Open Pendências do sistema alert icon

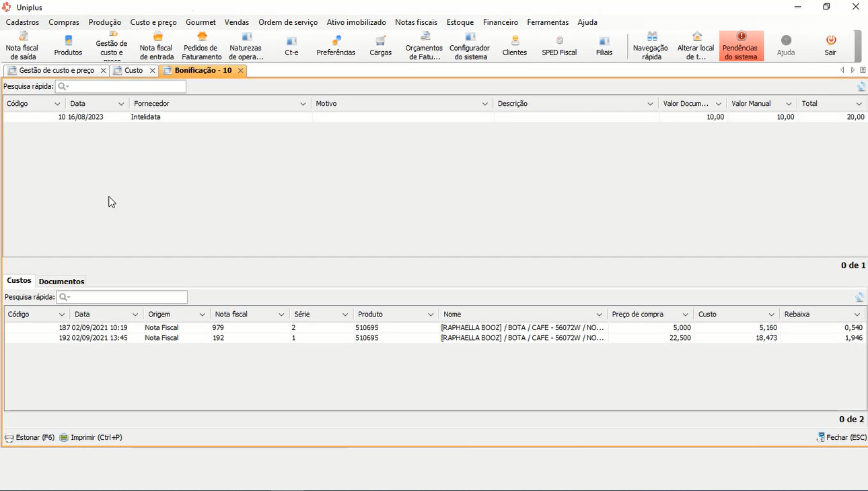point(741,46)
